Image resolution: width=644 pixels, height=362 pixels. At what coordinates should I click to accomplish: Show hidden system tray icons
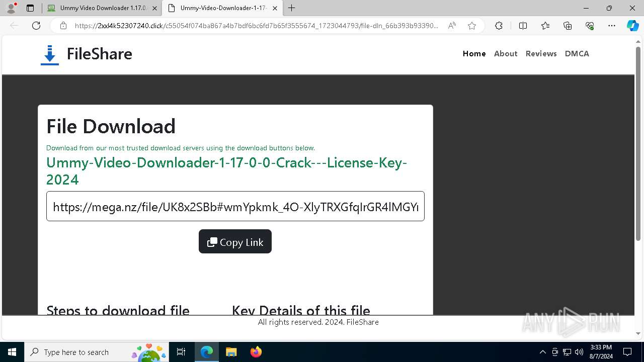(x=542, y=352)
